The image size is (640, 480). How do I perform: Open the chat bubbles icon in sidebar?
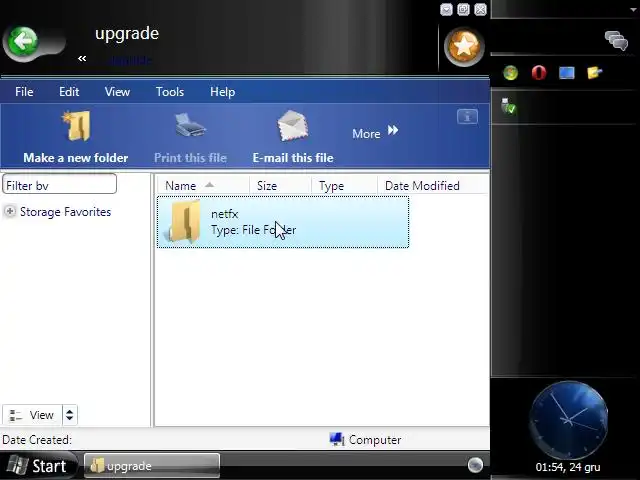[616, 40]
